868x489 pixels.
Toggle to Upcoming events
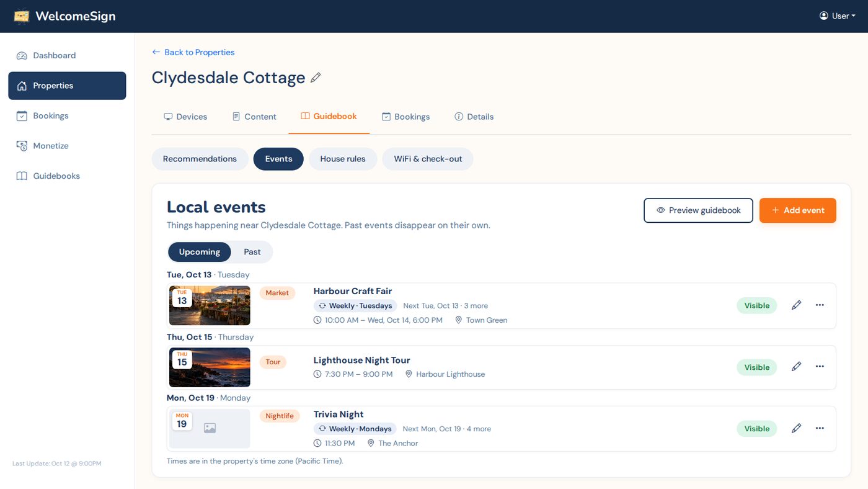pyautogui.click(x=199, y=252)
